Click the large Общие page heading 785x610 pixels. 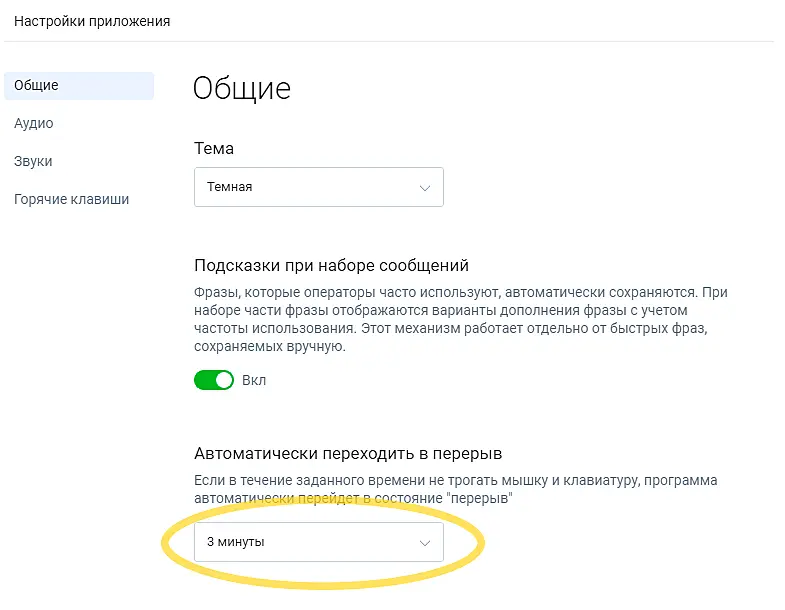click(x=241, y=89)
